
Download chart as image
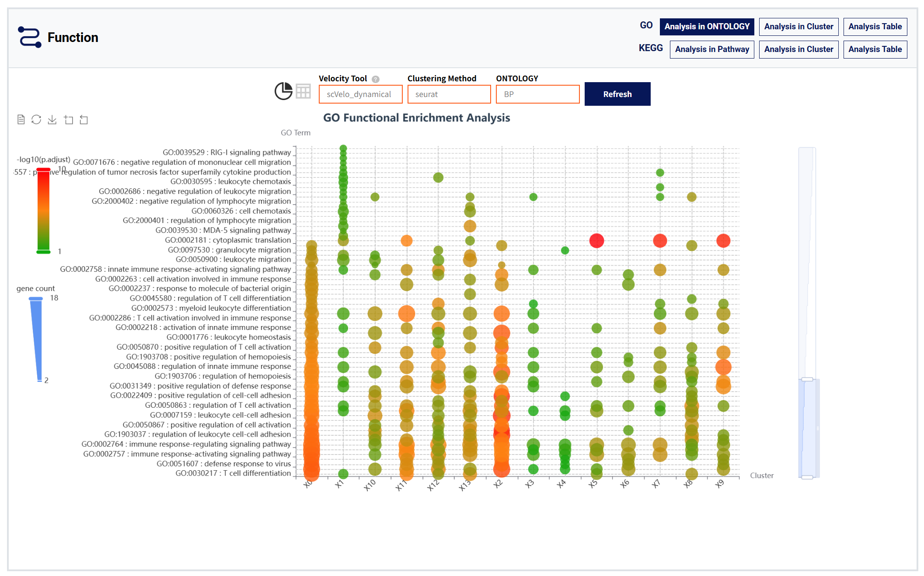click(x=52, y=120)
